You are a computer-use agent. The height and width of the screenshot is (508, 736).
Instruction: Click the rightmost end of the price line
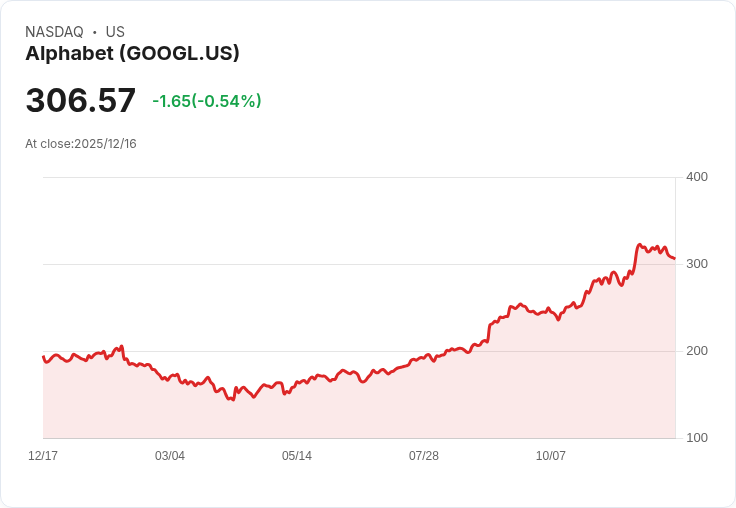[674, 258]
